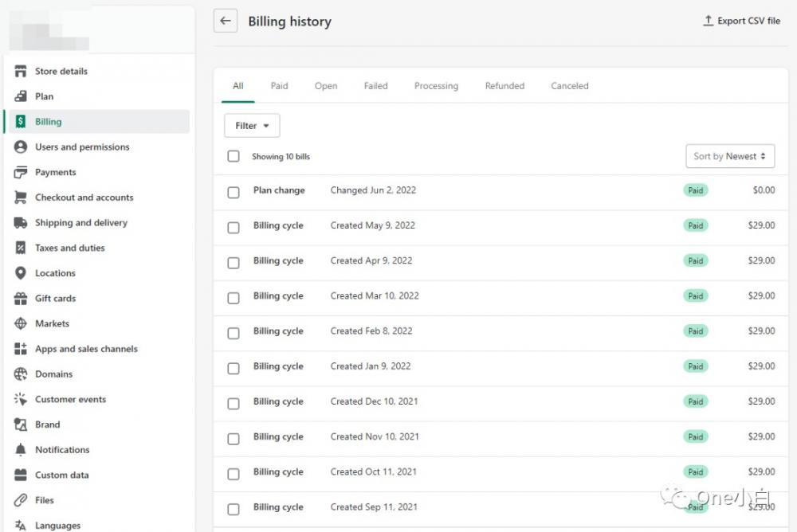Click the Notifications bell icon
797x532 pixels.
(21, 450)
